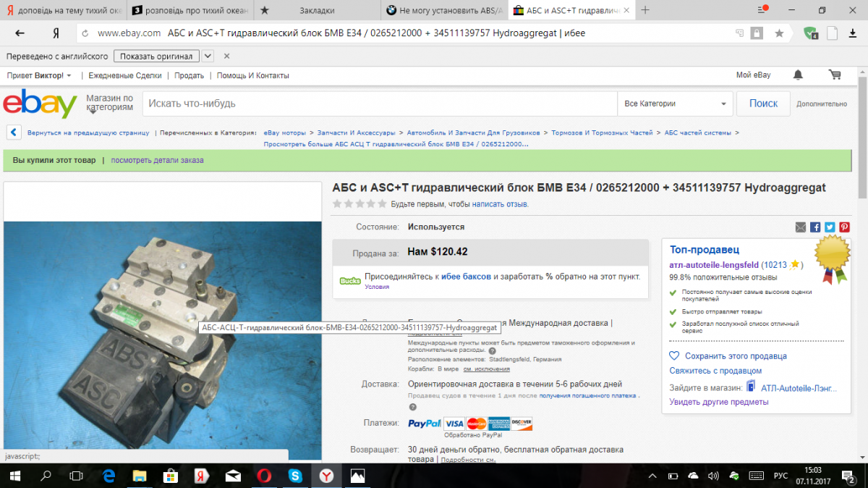Screen dimensions: 868x488
Task: Click Увидеть другие предметы link
Action: [719, 402]
